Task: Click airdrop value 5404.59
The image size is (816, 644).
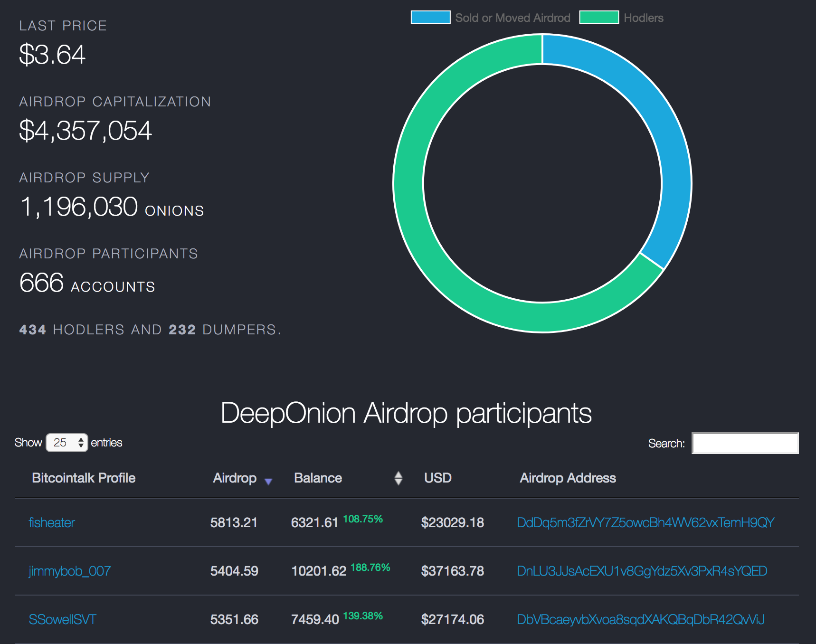Action: (234, 571)
